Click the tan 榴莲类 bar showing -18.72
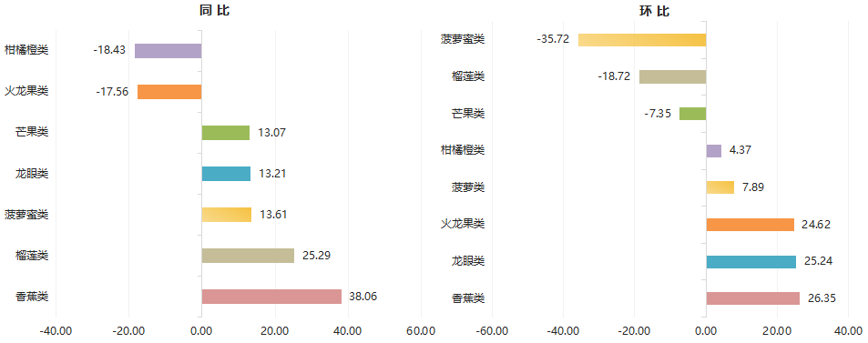The height and width of the screenshot is (343, 868). coord(672,77)
